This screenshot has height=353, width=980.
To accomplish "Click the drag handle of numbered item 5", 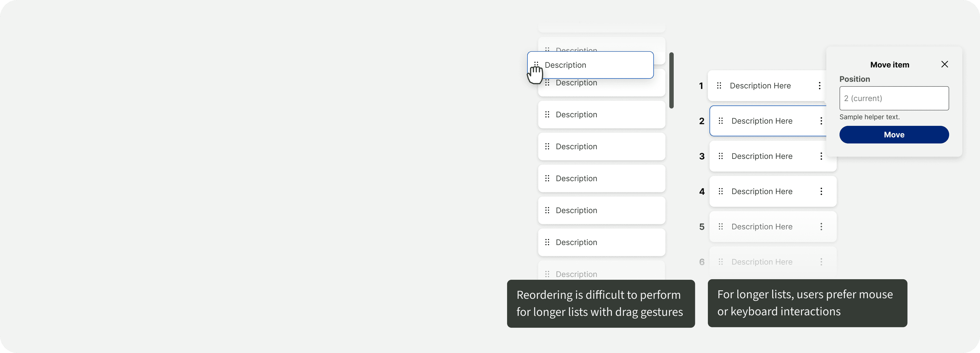I will pyautogui.click(x=721, y=227).
